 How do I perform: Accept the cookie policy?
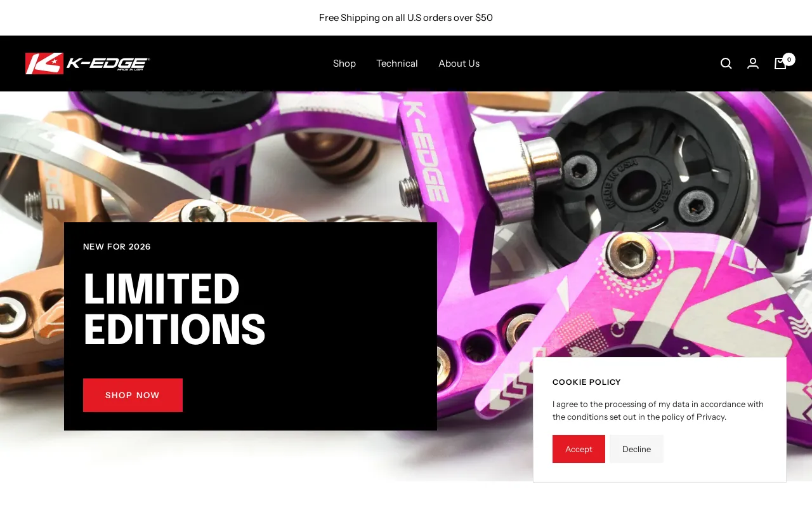(579, 449)
